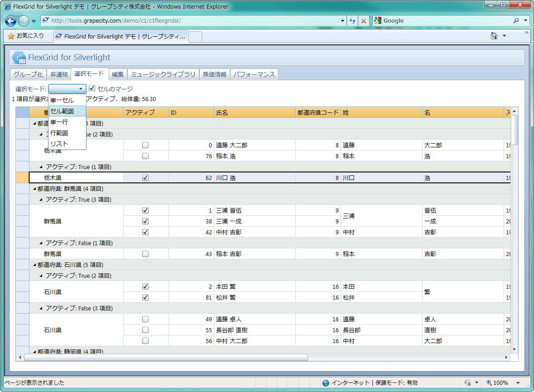This screenshot has width=534, height=392.
Task: Uncheck the アクティブ checkbox on the 川口 浩 row
Action: [145, 177]
